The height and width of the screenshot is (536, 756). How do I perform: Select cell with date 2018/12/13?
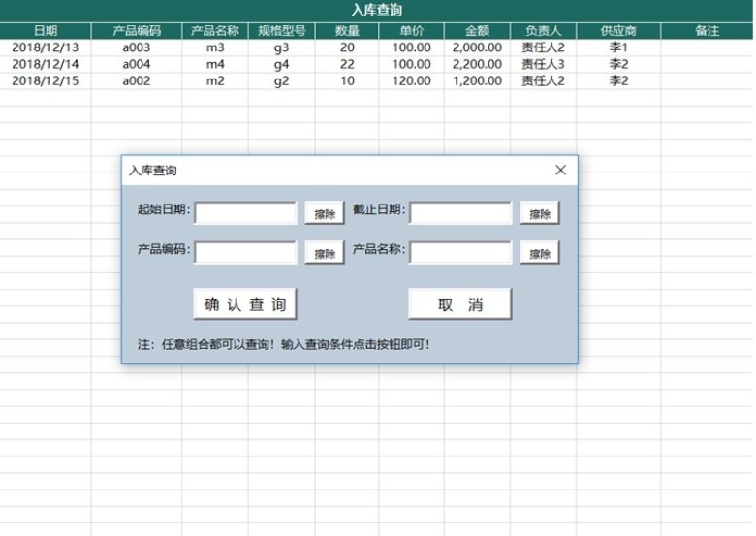pyautogui.click(x=46, y=47)
